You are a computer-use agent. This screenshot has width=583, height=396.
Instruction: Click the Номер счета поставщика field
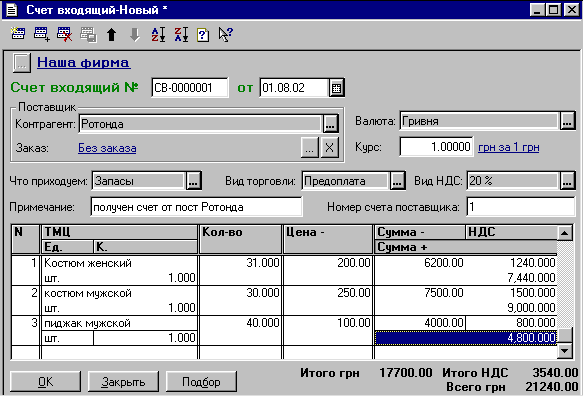pos(521,207)
